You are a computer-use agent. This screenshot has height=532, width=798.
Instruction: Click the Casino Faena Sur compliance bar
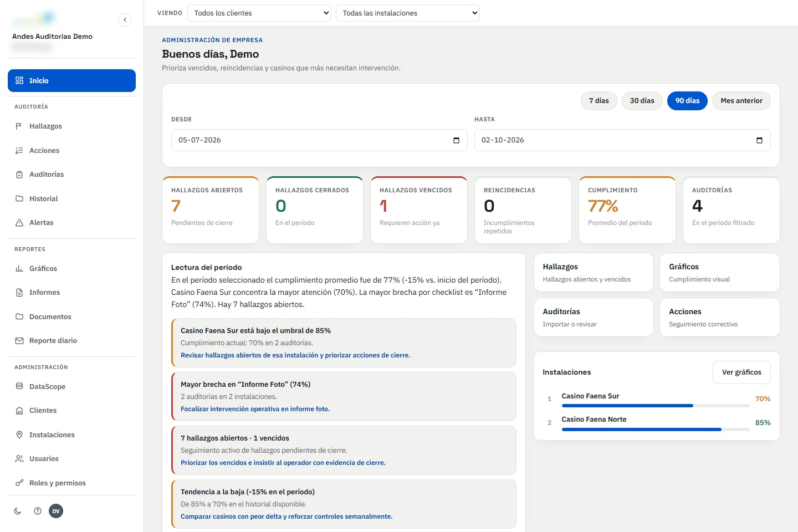click(656, 406)
